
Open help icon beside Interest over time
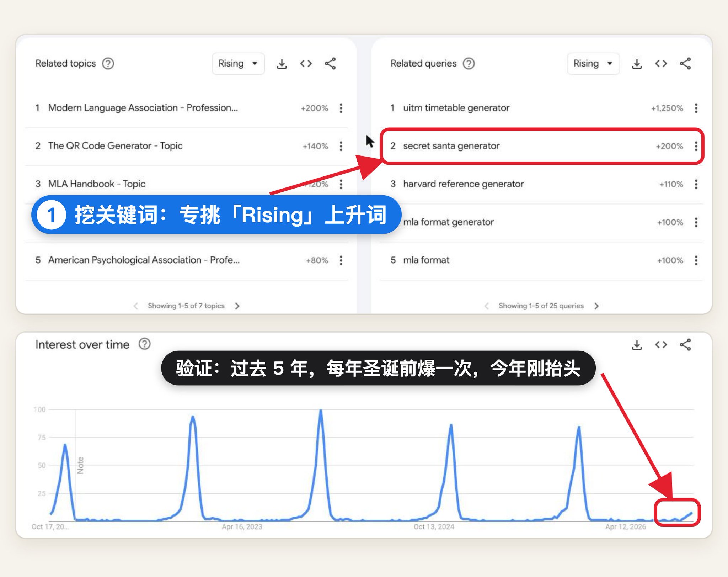(x=144, y=344)
